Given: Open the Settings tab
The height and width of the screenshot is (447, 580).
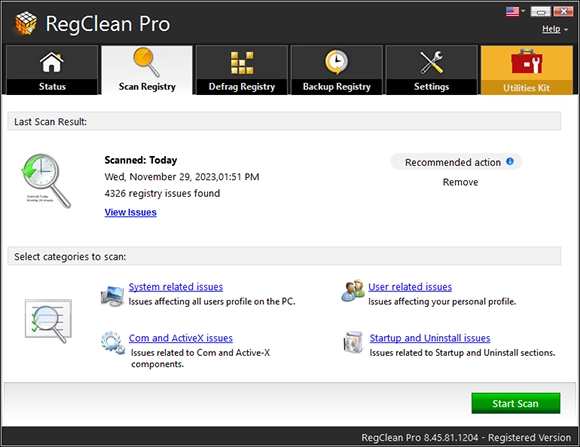Looking at the screenshot, I should point(431,70).
